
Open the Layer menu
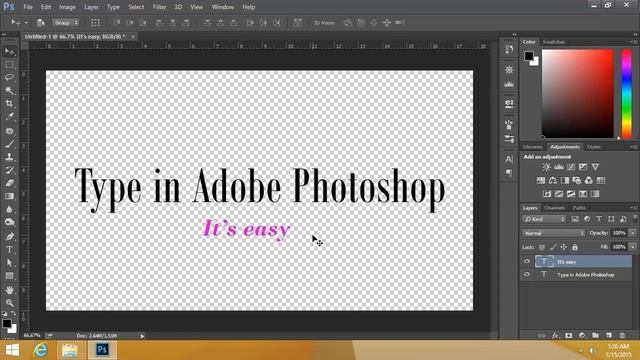click(x=91, y=7)
